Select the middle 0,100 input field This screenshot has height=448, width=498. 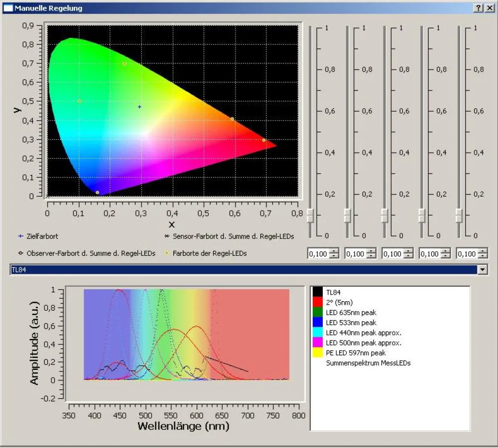click(393, 253)
